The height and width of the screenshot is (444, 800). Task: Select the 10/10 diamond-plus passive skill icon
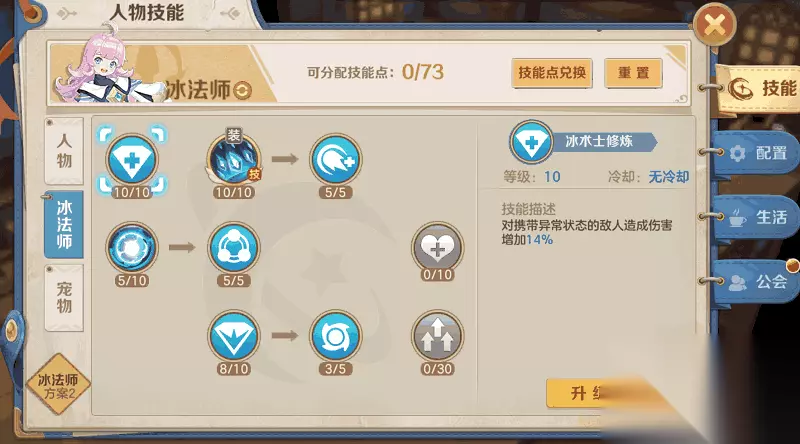(x=132, y=160)
